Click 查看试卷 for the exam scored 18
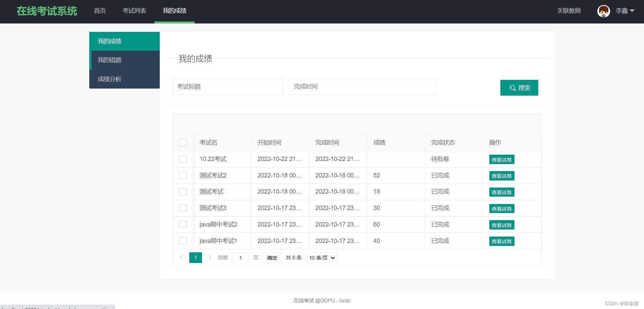The image size is (644, 309). (x=502, y=192)
